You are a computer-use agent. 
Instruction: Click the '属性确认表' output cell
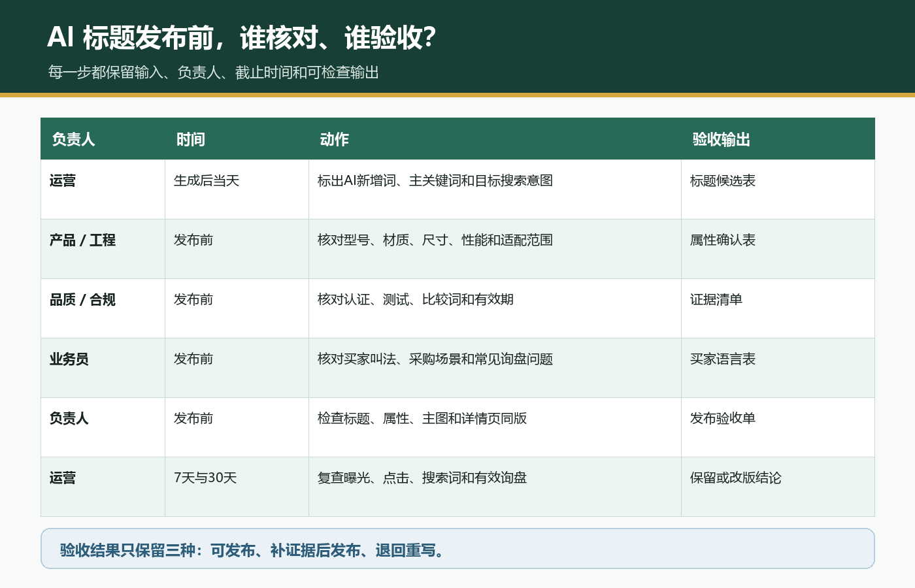point(778,249)
